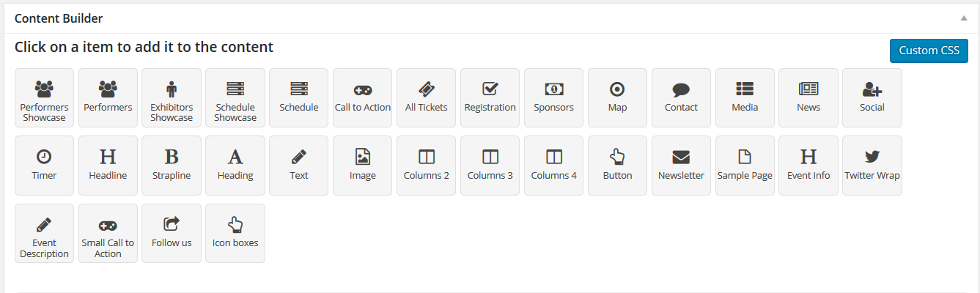Insert the Follow us block

pos(172,233)
